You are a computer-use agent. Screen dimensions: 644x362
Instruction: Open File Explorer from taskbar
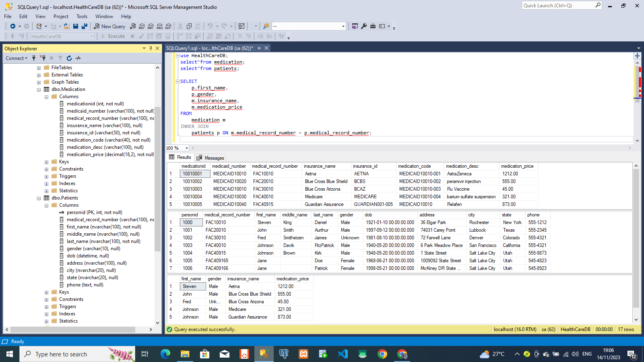(185, 354)
